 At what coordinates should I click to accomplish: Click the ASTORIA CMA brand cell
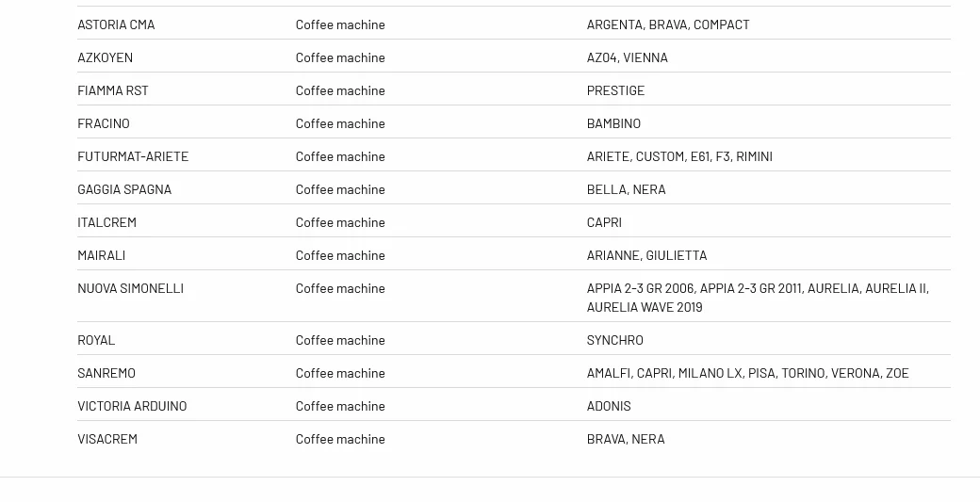[x=116, y=24]
